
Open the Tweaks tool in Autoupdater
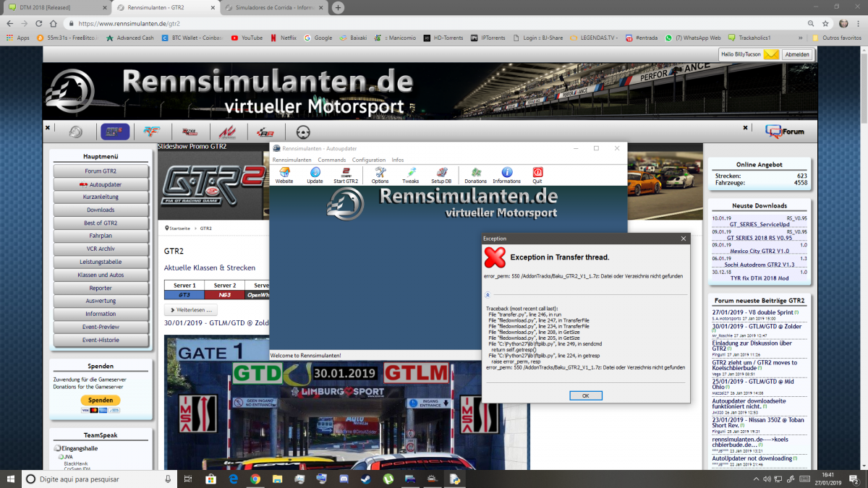click(410, 175)
